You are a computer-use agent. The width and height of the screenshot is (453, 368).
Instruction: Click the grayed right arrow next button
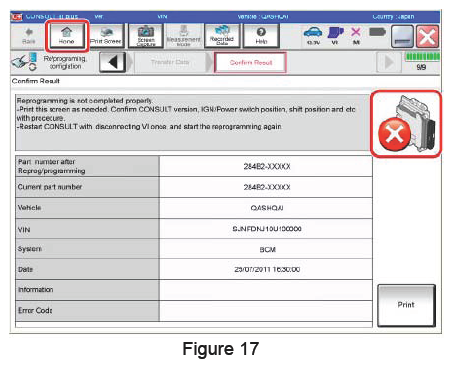[389, 62]
